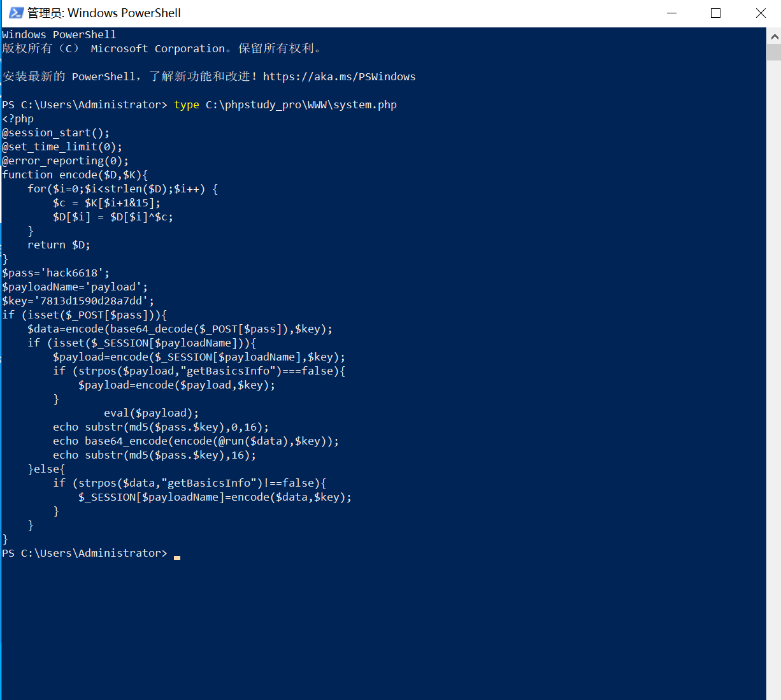The image size is (781, 700).
Task: Click the '$D[$i] = $D[$i]^$c;' line
Action: click(x=113, y=217)
